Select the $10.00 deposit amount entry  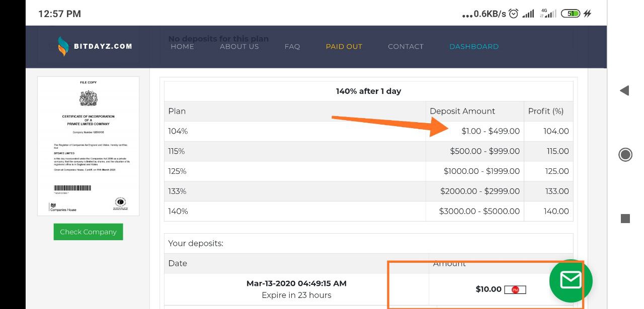tap(489, 289)
